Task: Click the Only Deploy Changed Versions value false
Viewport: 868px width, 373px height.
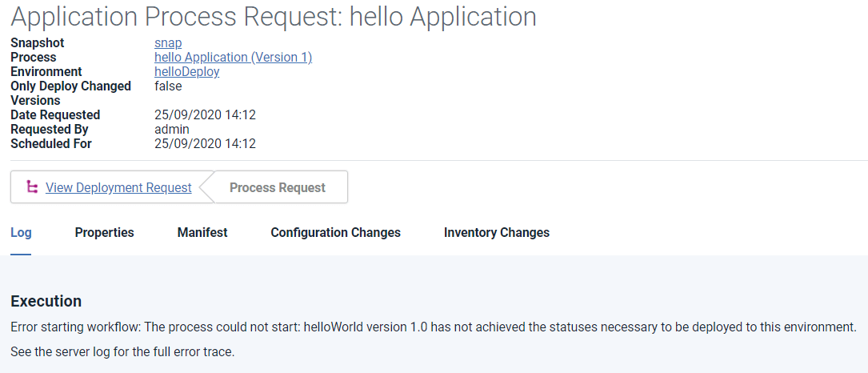Action: (x=168, y=86)
